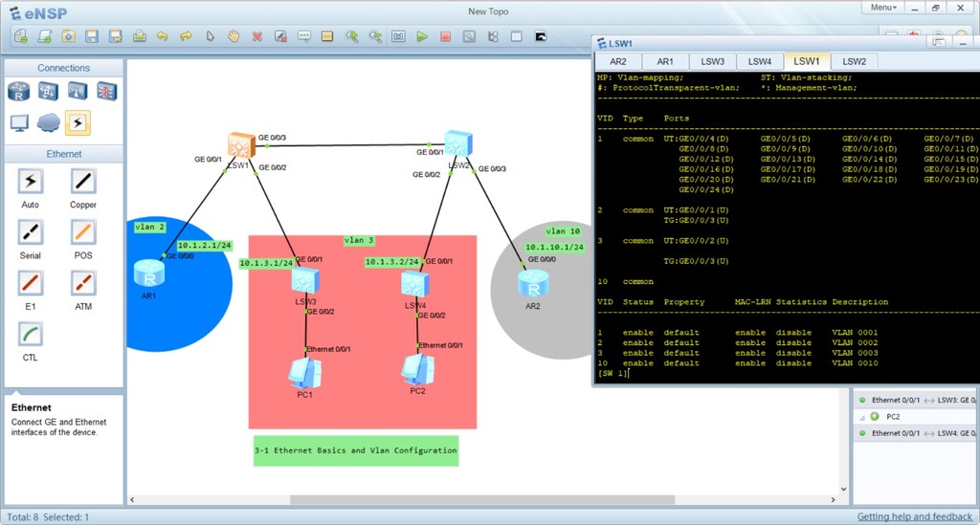Click the canvas horizontal scrollbar
Screen dimensions: 980x525
coord(383,499)
